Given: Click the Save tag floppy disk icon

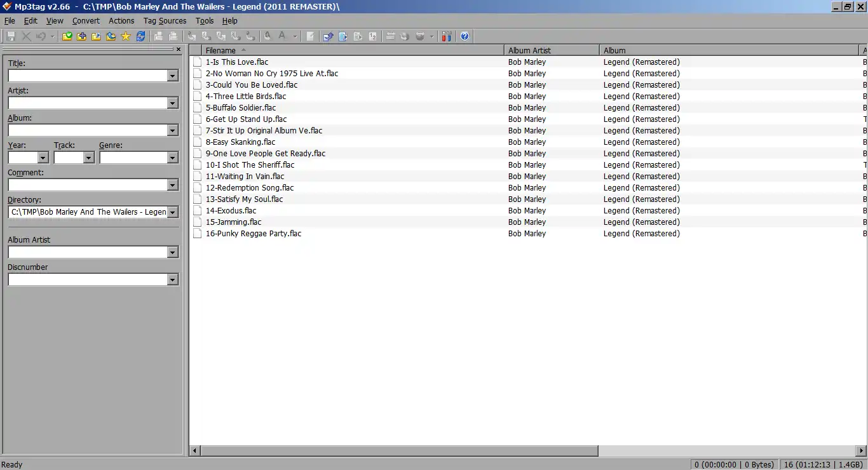Looking at the screenshot, I should point(11,36).
